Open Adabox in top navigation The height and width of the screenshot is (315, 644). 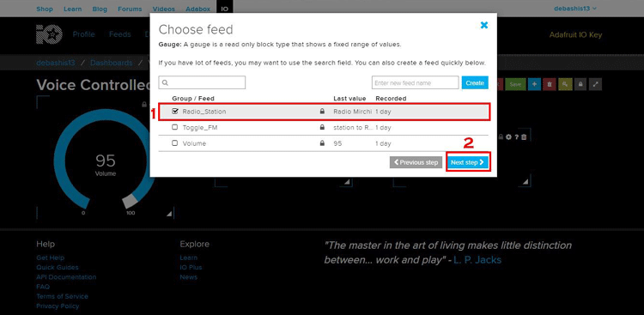197,9
